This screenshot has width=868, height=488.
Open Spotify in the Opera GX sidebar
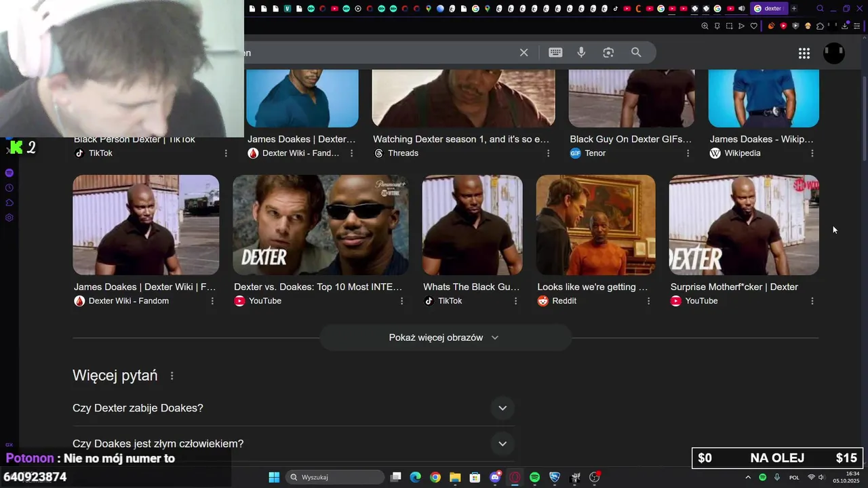(9, 173)
